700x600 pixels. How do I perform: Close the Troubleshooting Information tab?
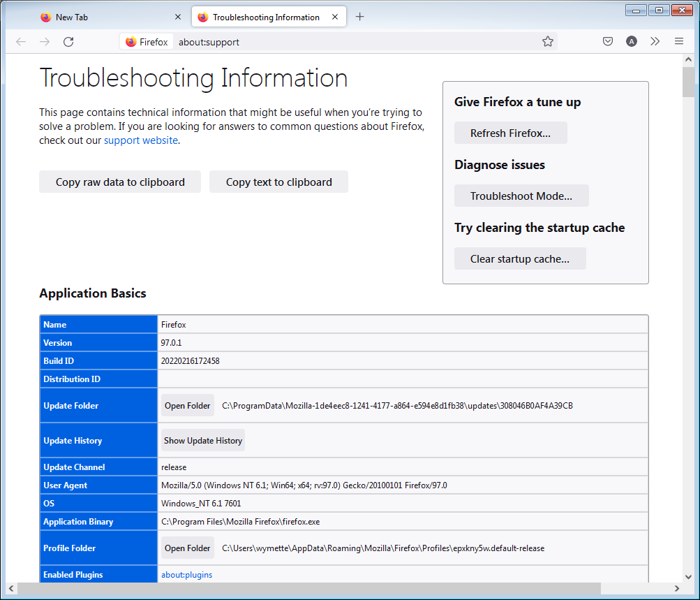point(335,17)
